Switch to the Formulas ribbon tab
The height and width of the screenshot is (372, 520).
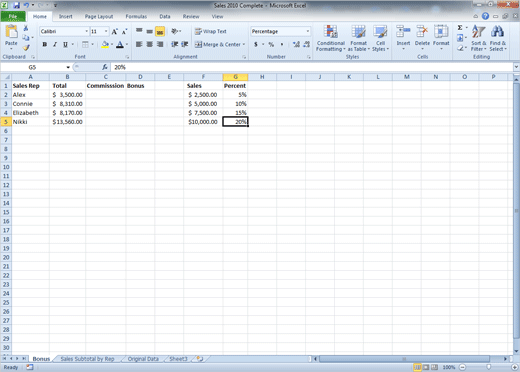[136, 16]
